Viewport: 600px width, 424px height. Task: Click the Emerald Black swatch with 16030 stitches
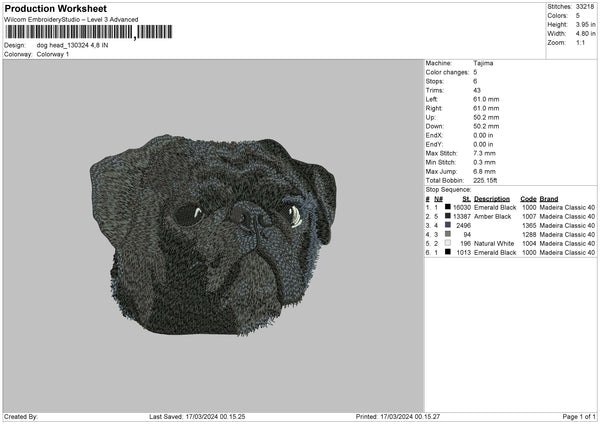pyautogui.click(x=447, y=207)
